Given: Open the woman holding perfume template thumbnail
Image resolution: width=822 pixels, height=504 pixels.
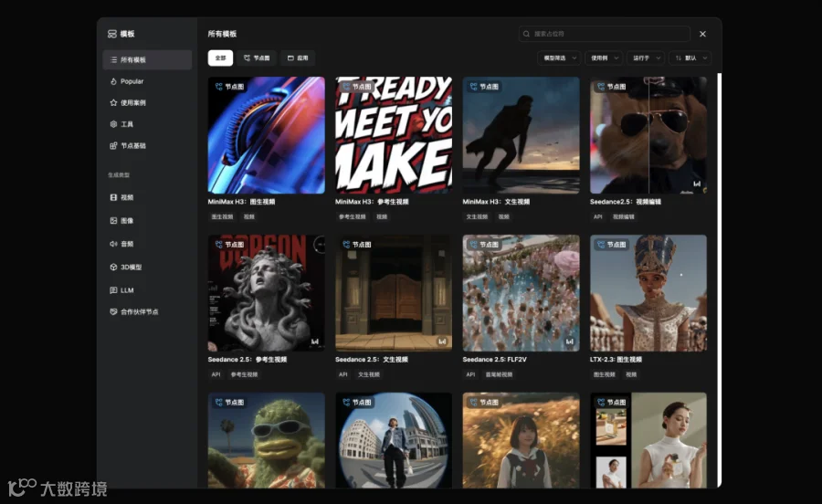Looking at the screenshot, I should coord(648,441).
